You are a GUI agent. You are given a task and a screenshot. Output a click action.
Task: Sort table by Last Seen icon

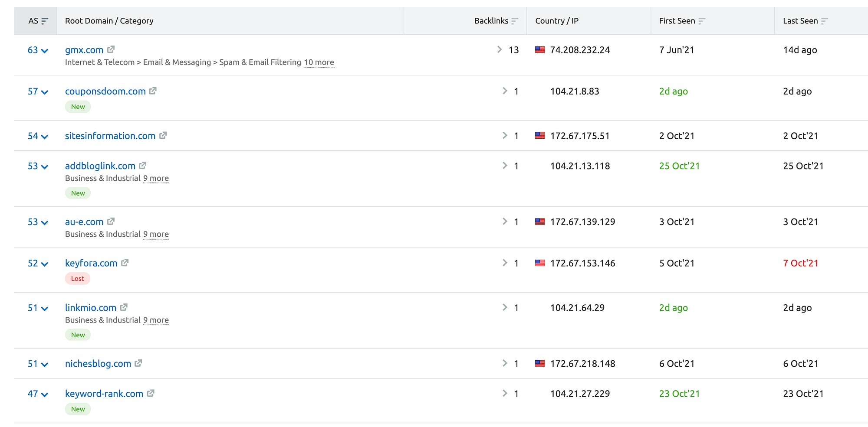(x=825, y=21)
